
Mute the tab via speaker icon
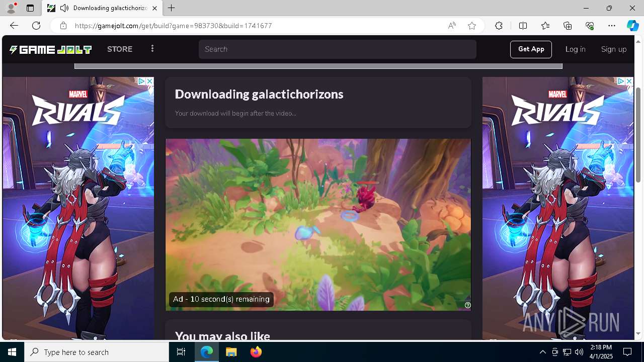[64, 8]
